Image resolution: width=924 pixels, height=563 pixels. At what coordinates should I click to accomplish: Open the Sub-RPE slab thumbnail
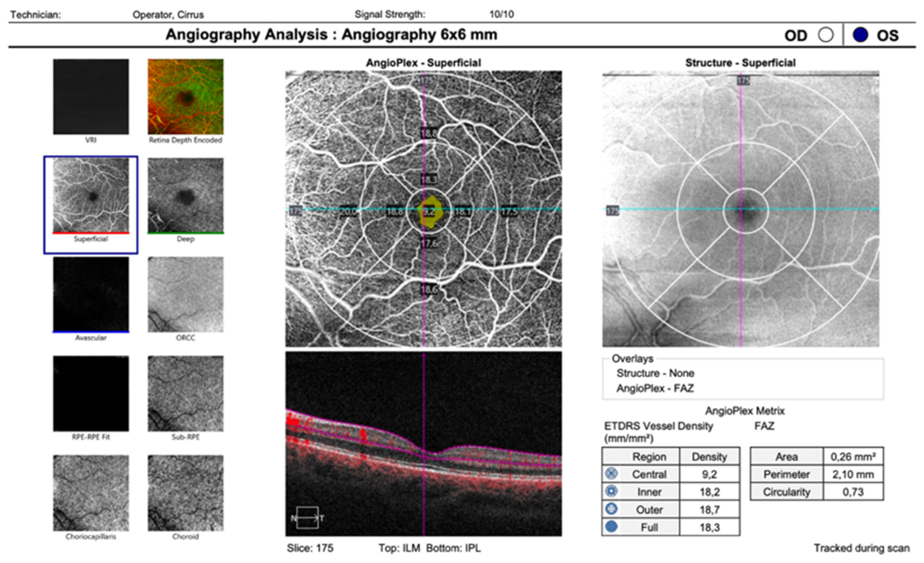(186, 394)
